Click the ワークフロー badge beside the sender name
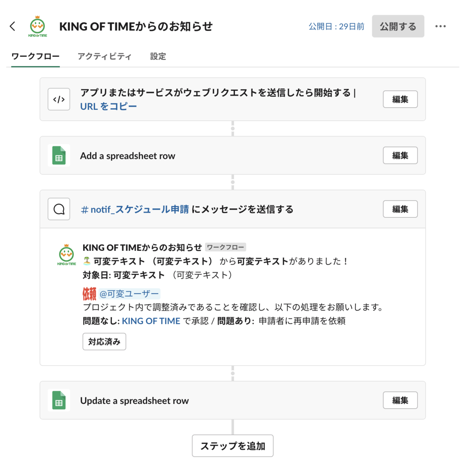The width and height of the screenshot is (468, 476). (x=225, y=248)
